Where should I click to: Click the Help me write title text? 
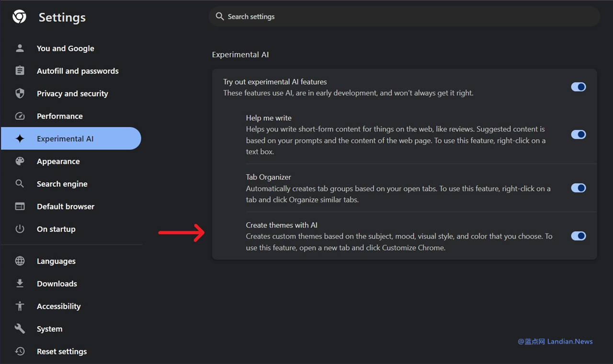click(269, 118)
